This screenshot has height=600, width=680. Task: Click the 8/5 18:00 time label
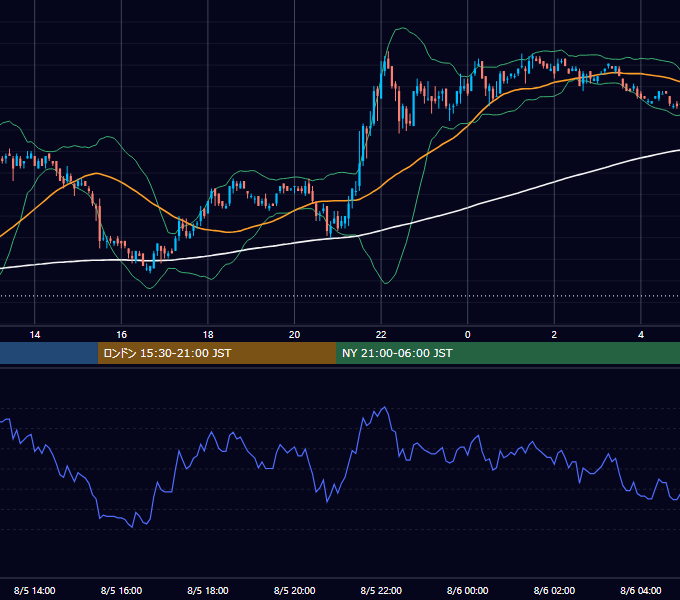pyautogui.click(x=208, y=590)
